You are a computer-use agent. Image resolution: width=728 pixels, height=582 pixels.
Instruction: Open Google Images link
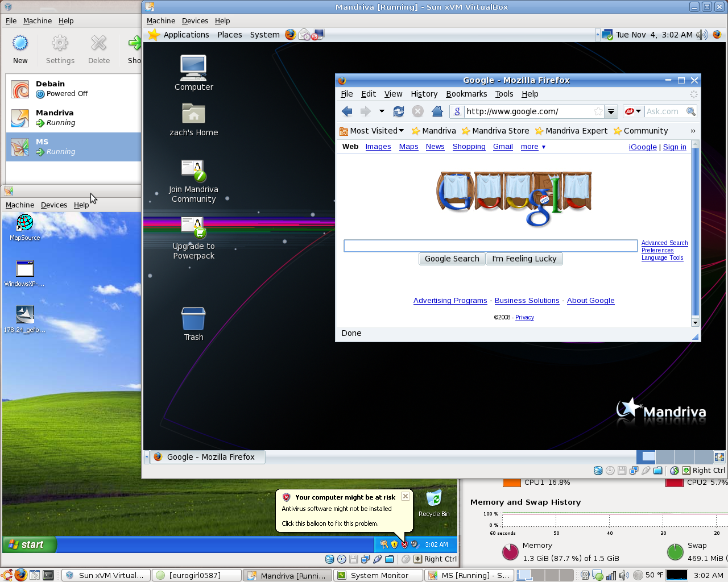click(x=378, y=147)
